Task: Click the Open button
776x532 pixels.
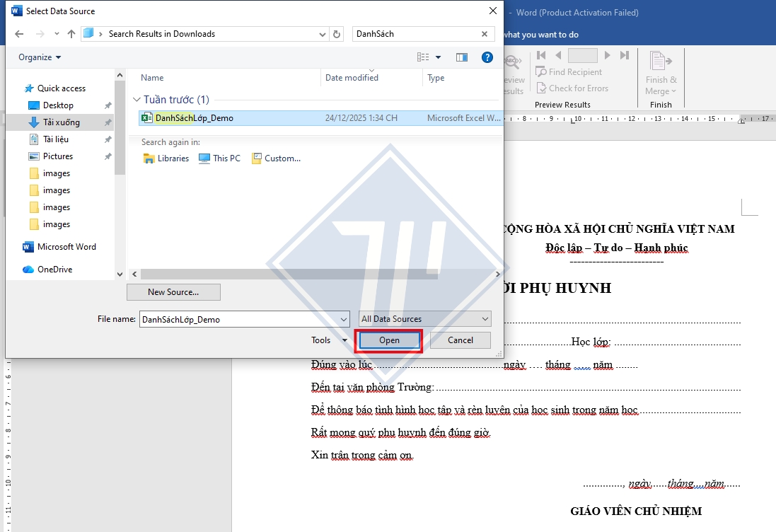Action: [388, 340]
